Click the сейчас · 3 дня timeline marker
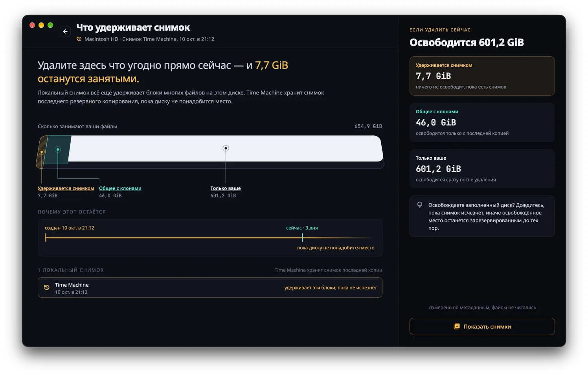Image resolution: width=588 pixels, height=376 pixels. click(302, 238)
